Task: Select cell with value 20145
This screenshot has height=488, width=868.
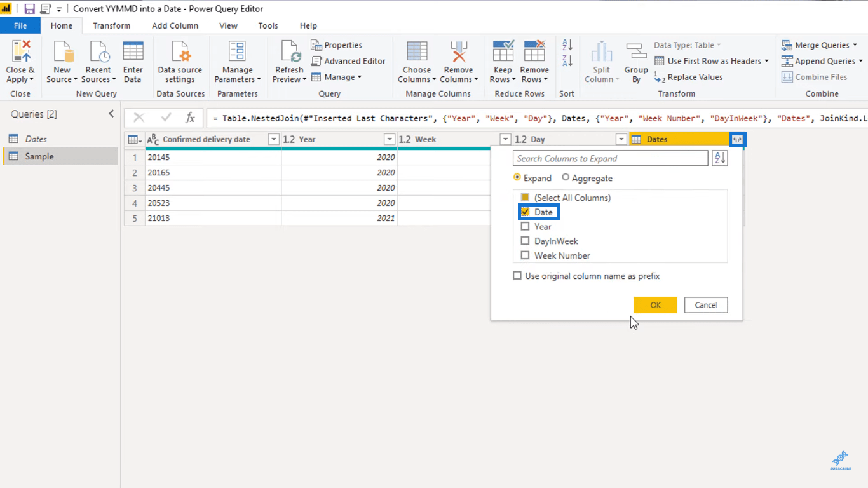Action: pyautogui.click(x=213, y=157)
